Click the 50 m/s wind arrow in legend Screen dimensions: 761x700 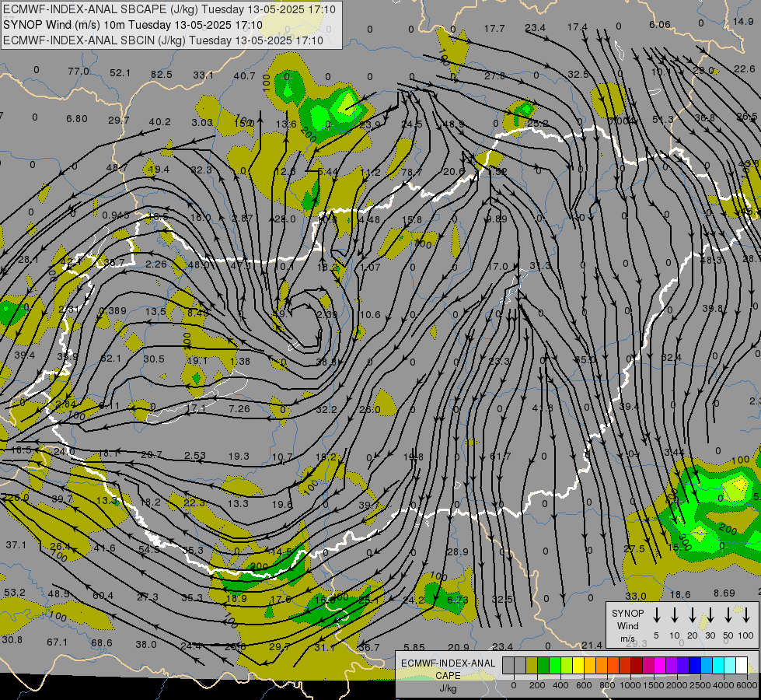click(x=728, y=615)
